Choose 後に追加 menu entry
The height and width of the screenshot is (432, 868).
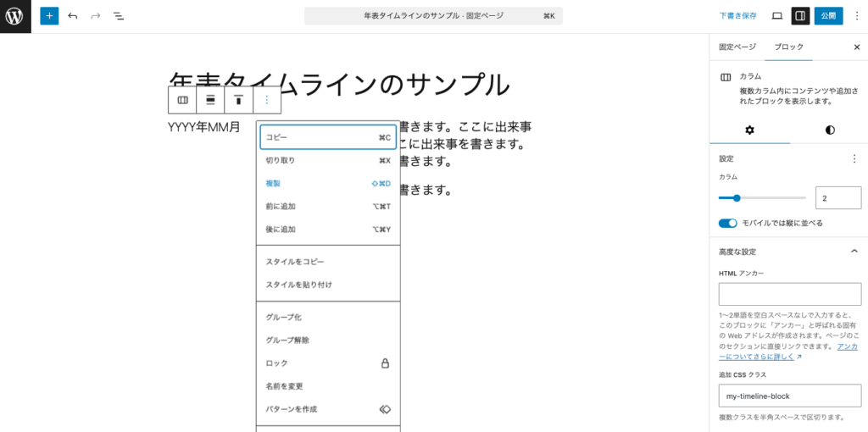(328, 230)
